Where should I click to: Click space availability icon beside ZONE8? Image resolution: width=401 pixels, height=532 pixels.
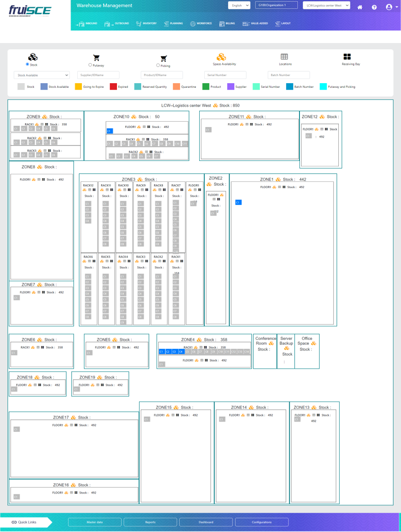pos(40,167)
